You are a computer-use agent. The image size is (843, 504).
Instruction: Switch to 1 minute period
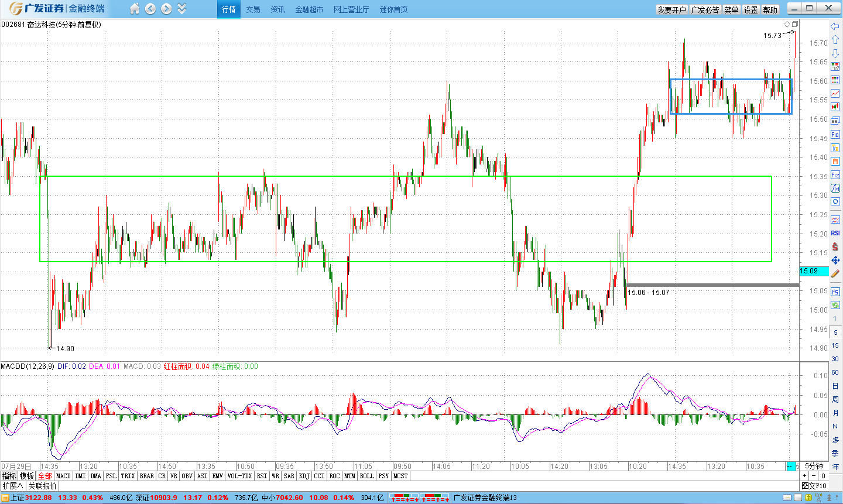[835, 319]
